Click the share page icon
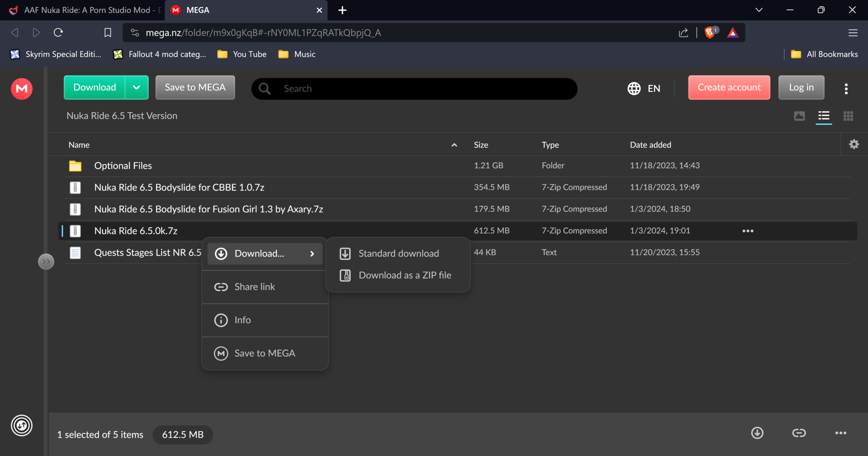Image resolution: width=868 pixels, height=456 pixels. [x=684, y=33]
